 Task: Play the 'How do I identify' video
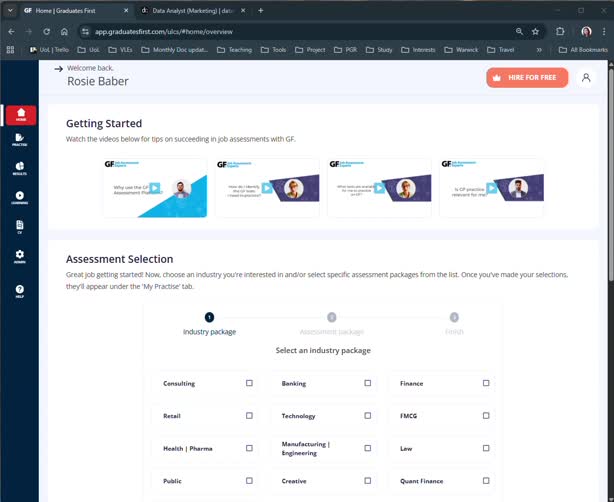click(267, 188)
